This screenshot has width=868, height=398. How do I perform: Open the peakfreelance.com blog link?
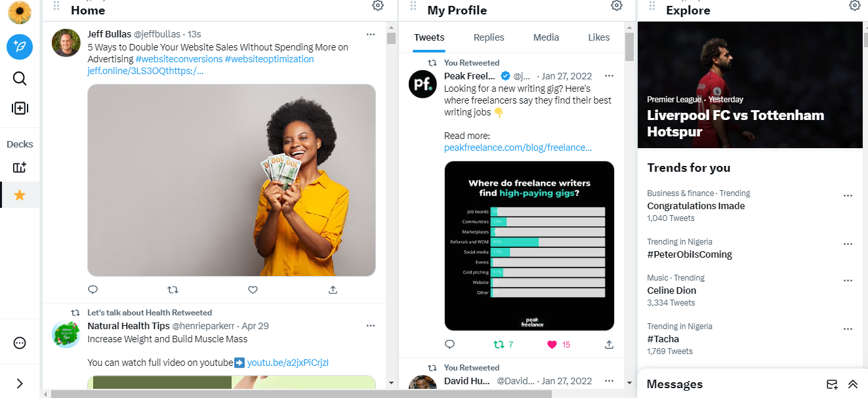518,148
